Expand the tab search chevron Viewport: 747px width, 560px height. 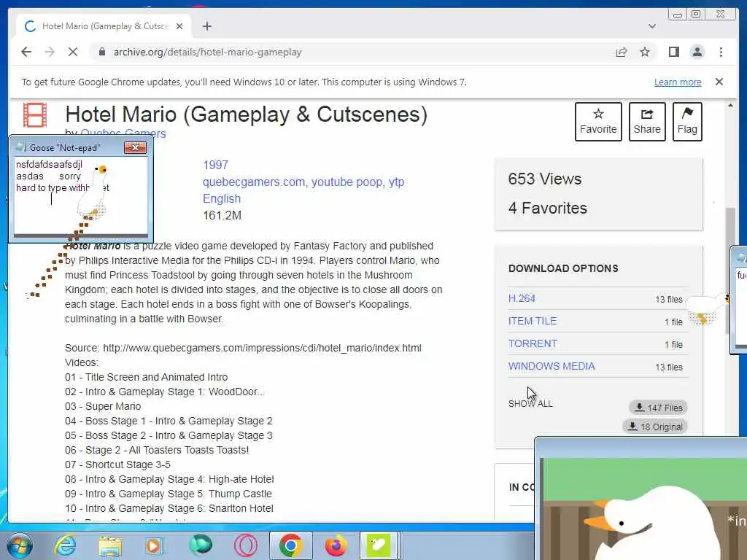pyautogui.click(x=651, y=26)
